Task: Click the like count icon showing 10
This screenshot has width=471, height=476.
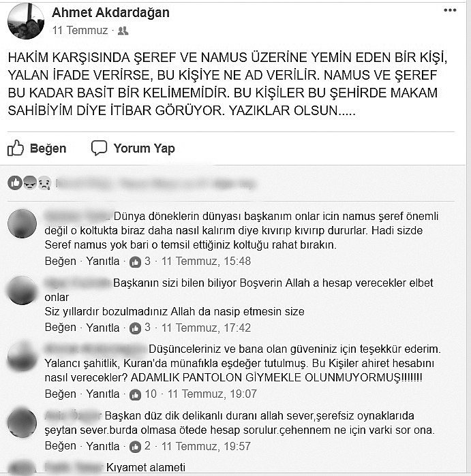Action: 135,395
